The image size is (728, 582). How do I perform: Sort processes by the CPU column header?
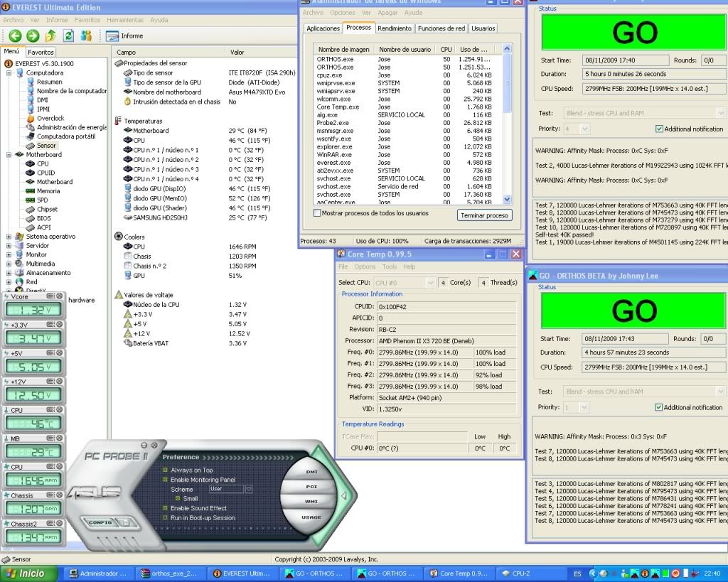click(x=446, y=49)
